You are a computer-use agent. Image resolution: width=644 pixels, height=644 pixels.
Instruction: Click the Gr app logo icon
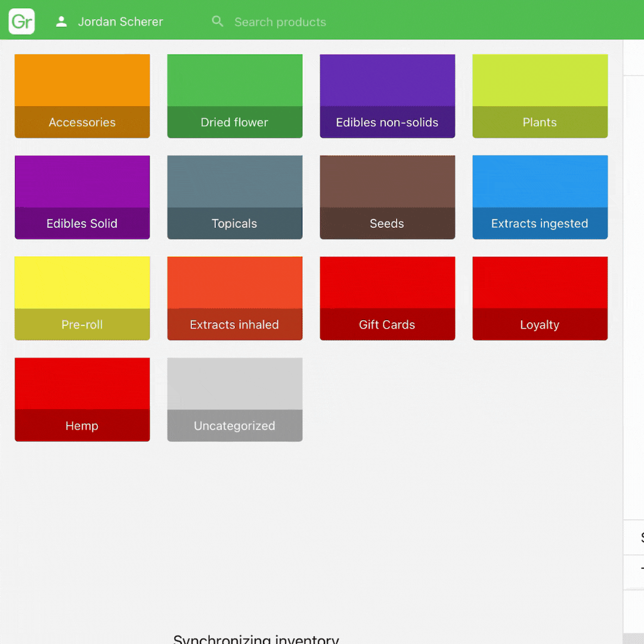[x=21, y=21]
